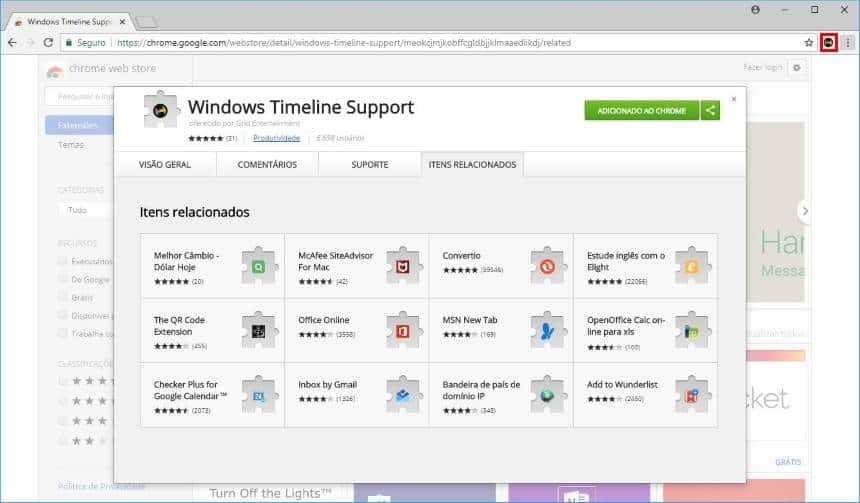The height and width of the screenshot is (503, 860).
Task: Click the Windows Timeline Support toolbar extension icon
Action: click(x=828, y=42)
